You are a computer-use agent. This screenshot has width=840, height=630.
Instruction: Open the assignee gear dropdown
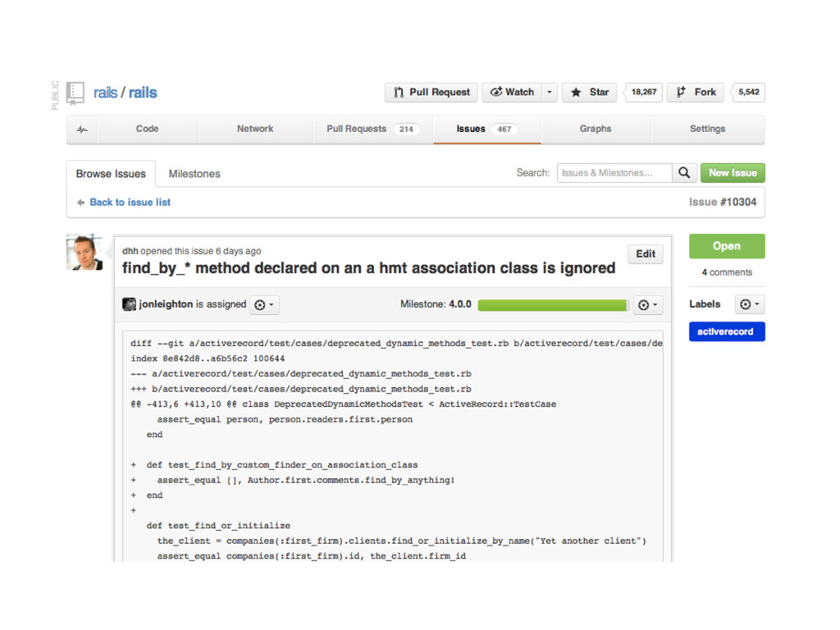tap(264, 304)
